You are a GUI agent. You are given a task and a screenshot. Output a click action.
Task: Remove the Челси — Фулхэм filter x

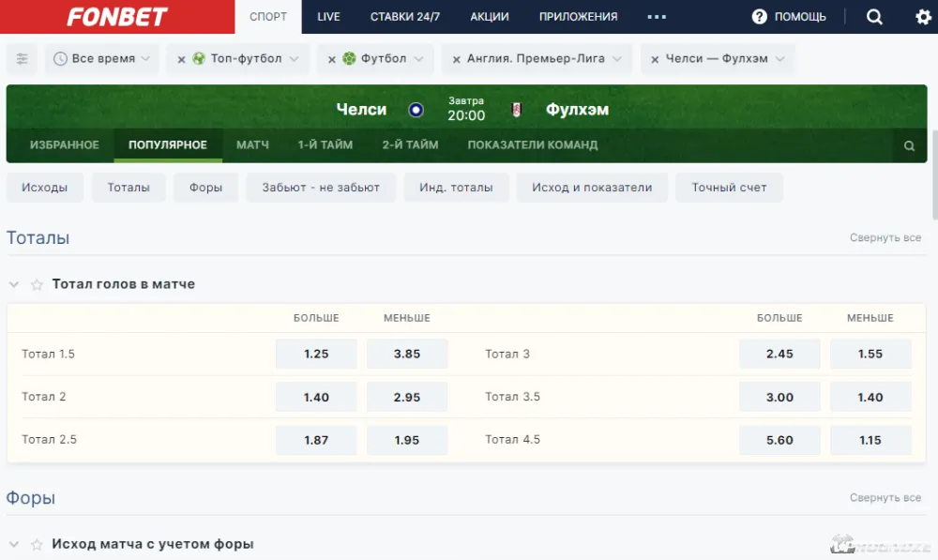pos(655,59)
